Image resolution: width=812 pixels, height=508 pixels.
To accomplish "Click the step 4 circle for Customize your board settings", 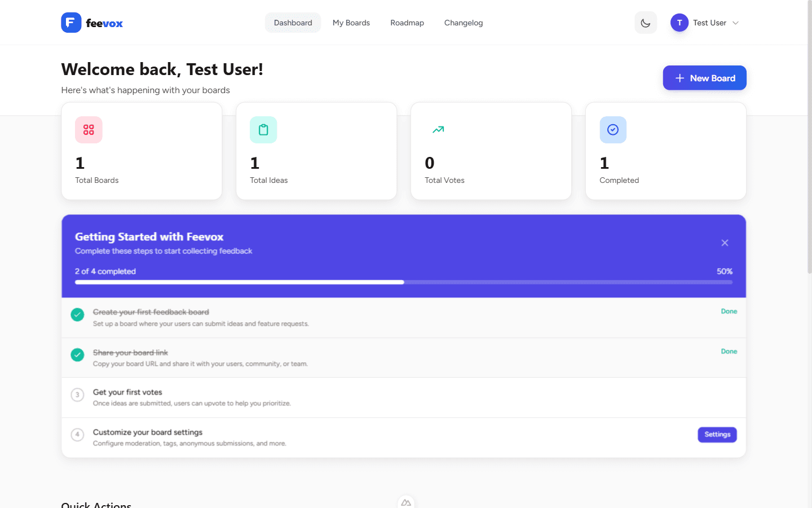I will [77, 435].
